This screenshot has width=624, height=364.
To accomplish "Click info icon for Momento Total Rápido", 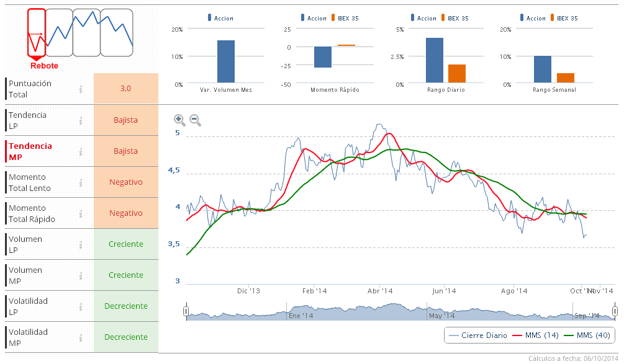I will click(81, 213).
